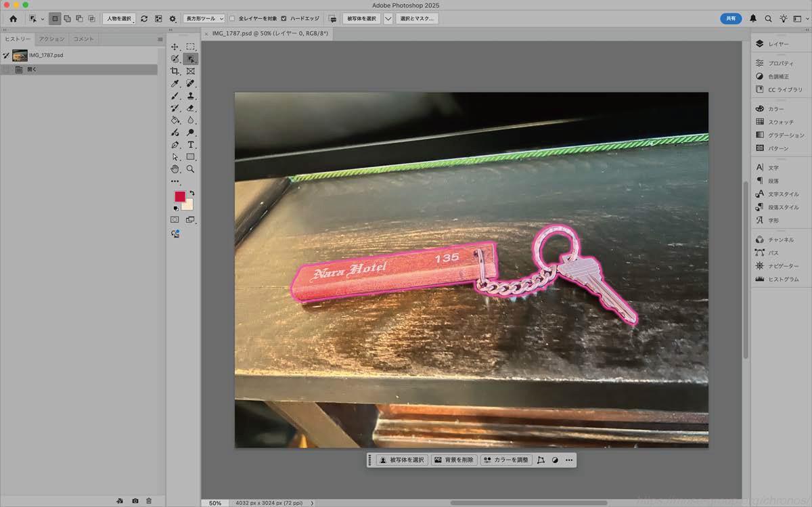The height and width of the screenshot is (507, 812).
Task: Reset to default foreground and background colors
Action: tap(176, 208)
